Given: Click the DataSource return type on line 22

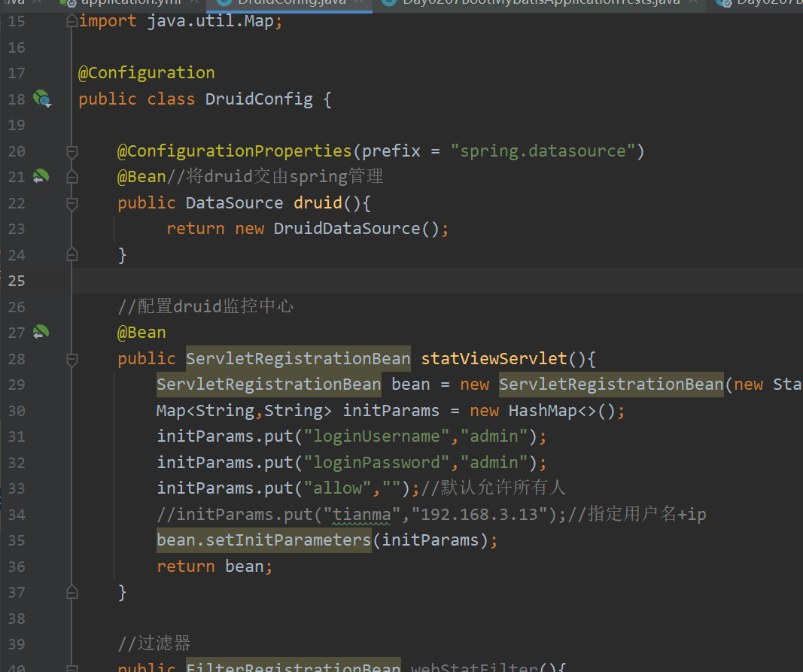Looking at the screenshot, I should [234, 203].
